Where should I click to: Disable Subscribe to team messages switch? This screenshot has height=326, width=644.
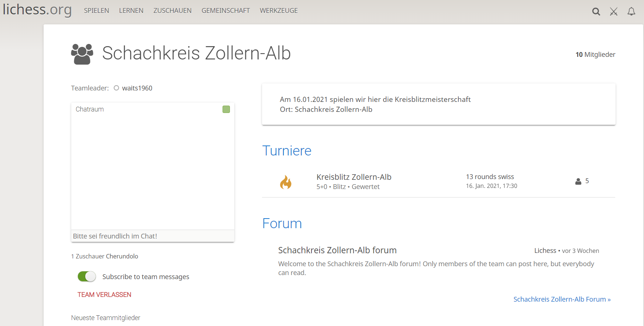87,277
